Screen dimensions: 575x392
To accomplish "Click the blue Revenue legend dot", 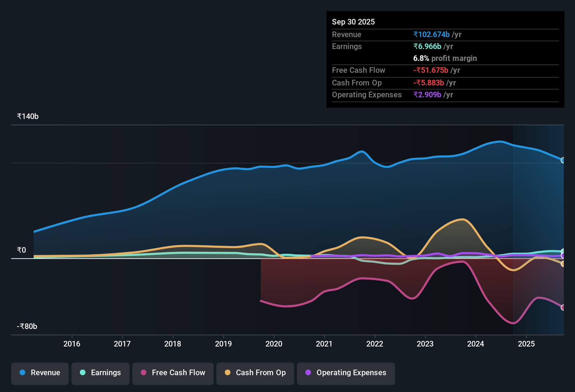I will (22, 373).
